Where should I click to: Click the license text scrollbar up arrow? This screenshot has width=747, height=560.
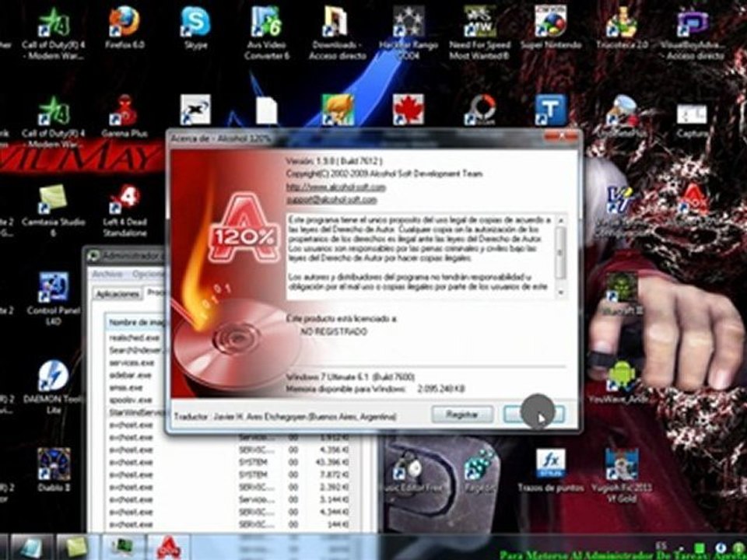point(561,220)
